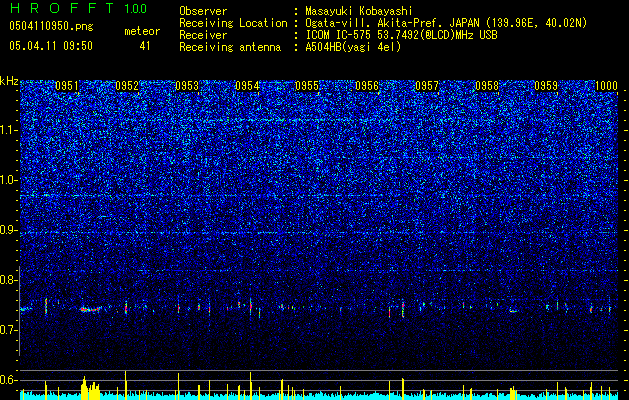Screen dimensions: 629x400
Task: Click the meteor count value 41
Action: coord(145,46)
